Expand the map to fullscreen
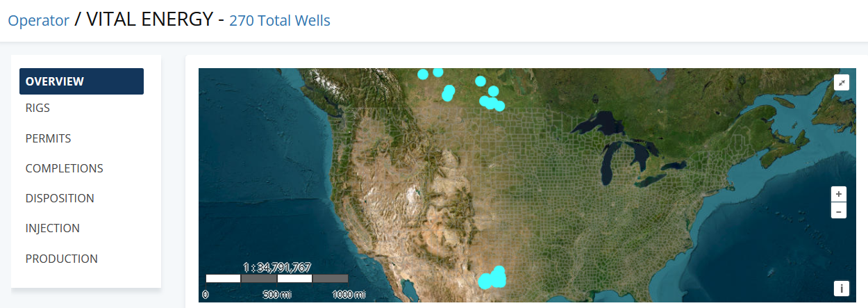The image size is (868, 308). pyautogui.click(x=842, y=83)
